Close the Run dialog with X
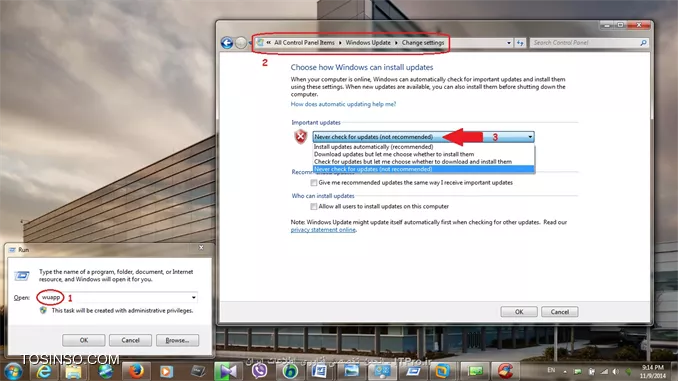Screen dimensions: 678x381 pos(201,248)
